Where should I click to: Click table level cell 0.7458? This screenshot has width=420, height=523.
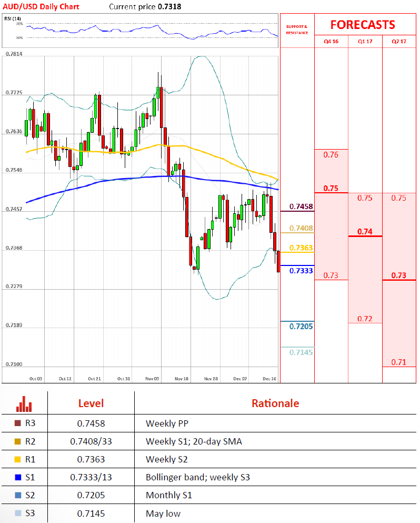(91, 423)
